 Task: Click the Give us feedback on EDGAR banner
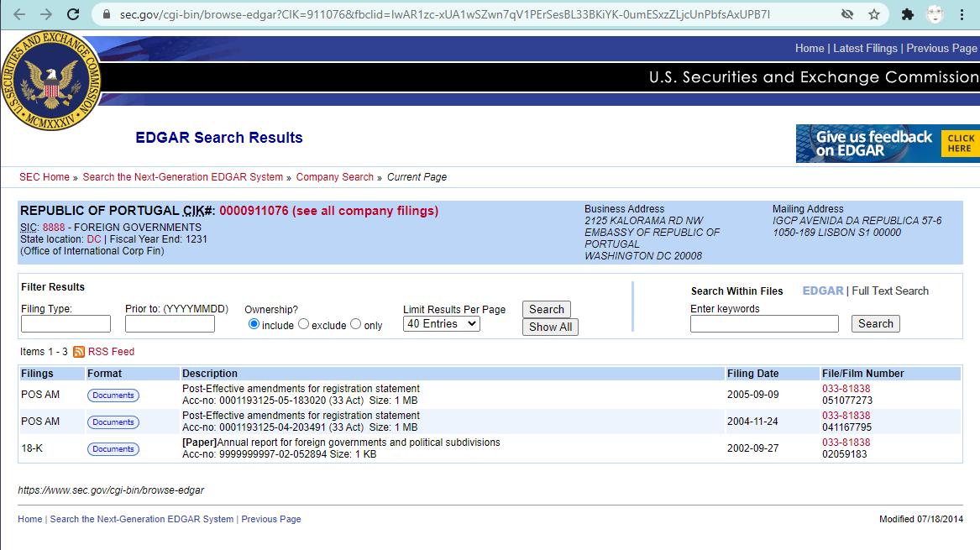point(888,144)
